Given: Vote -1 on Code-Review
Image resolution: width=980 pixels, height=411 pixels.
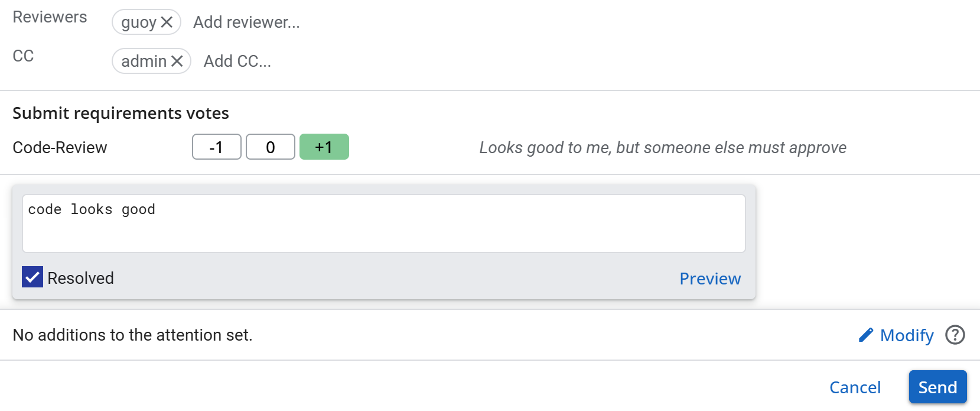Looking at the screenshot, I should coord(216,147).
